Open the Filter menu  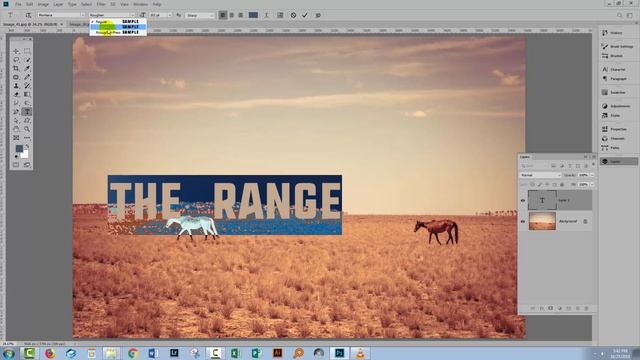click(101, 4)
